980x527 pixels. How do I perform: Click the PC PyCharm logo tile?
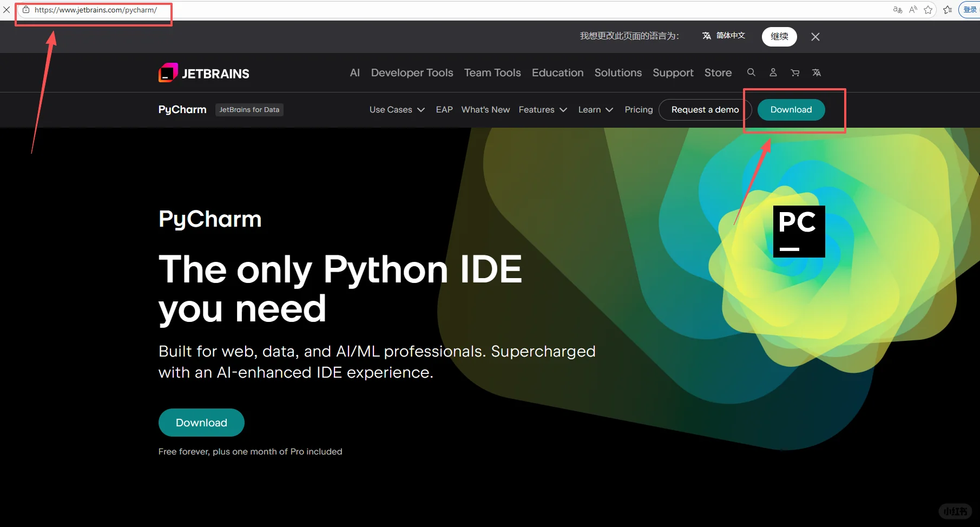point(799,232)
